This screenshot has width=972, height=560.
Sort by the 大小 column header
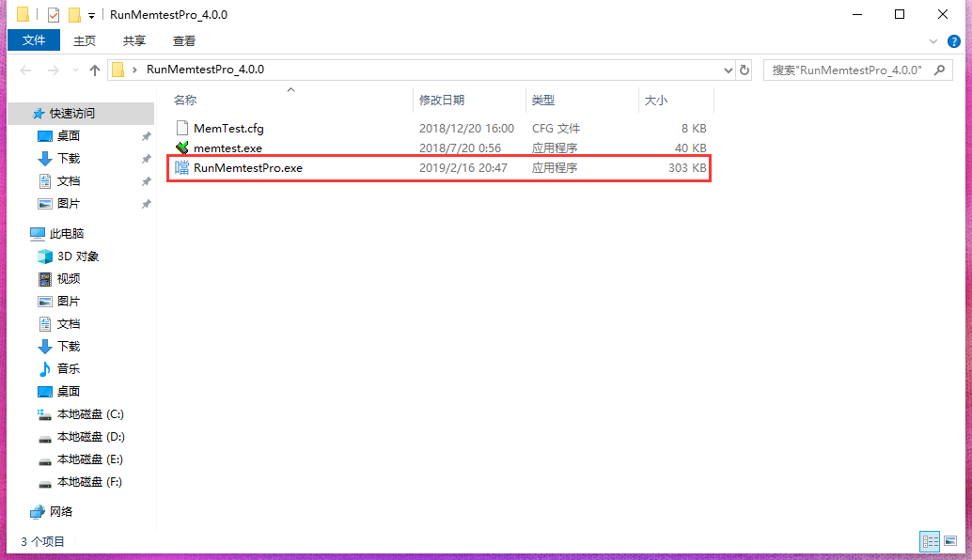[x=656, y=100]
